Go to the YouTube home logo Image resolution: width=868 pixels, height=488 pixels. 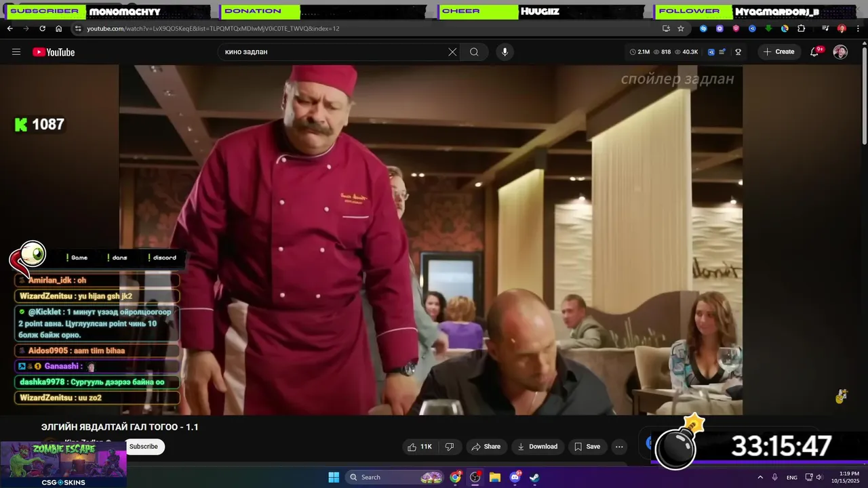(54, 52)
